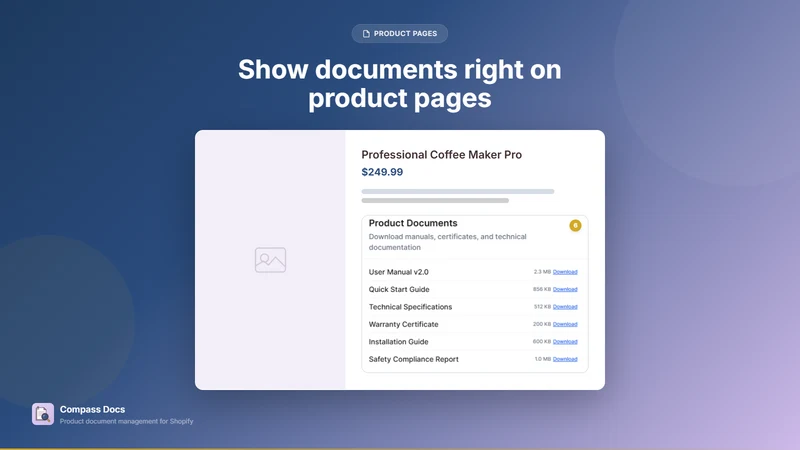Screen dimensions: 800x450
Task: Click the 600 KB file size
Action: (x=542, y=342)
